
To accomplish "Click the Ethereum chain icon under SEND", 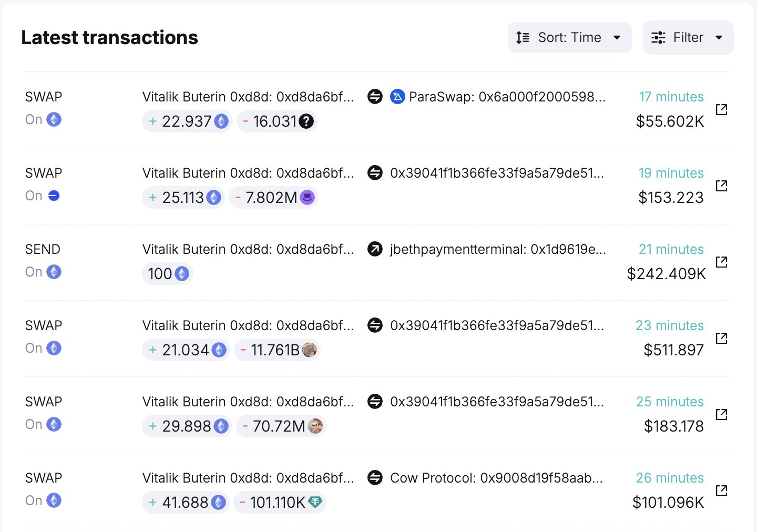I will (54, 272).
